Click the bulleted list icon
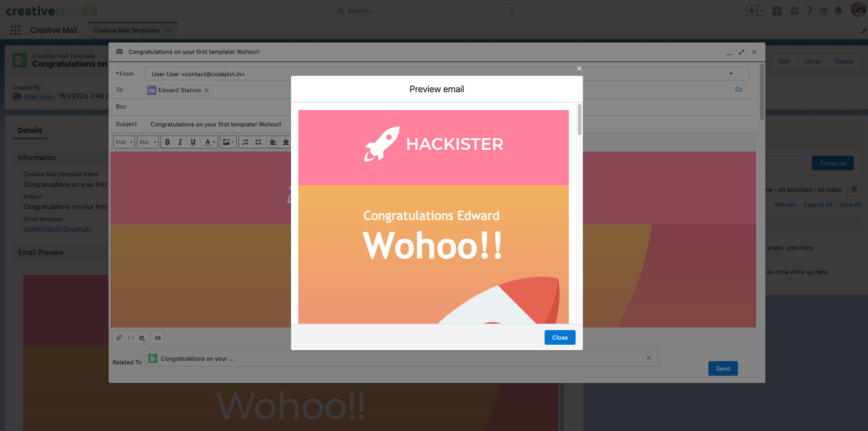 (x=258, y=142)
